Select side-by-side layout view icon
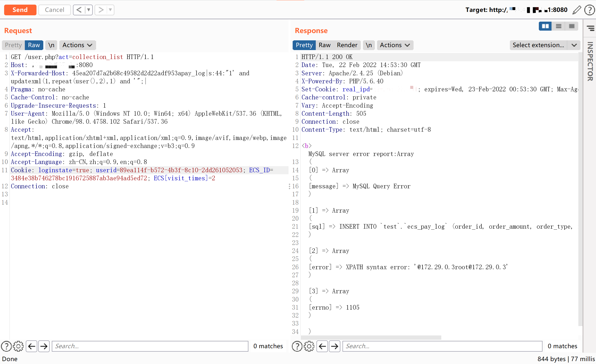Image resolution: width=596 pixels, height=364 pixels. tap(545, 26)
